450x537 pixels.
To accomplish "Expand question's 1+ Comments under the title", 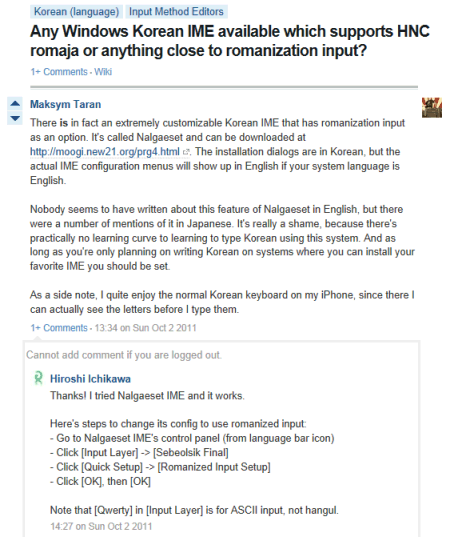I will pyautogui.click(x=59, y=72).
